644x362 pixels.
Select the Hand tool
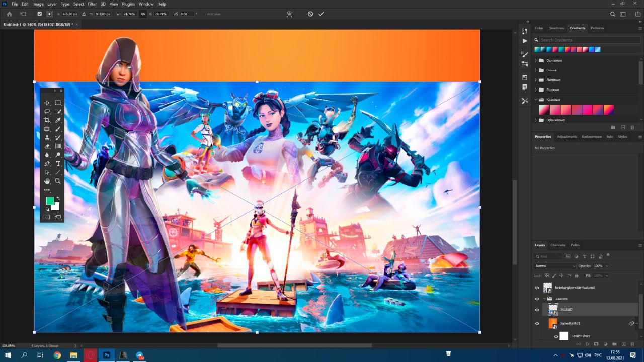47,181
